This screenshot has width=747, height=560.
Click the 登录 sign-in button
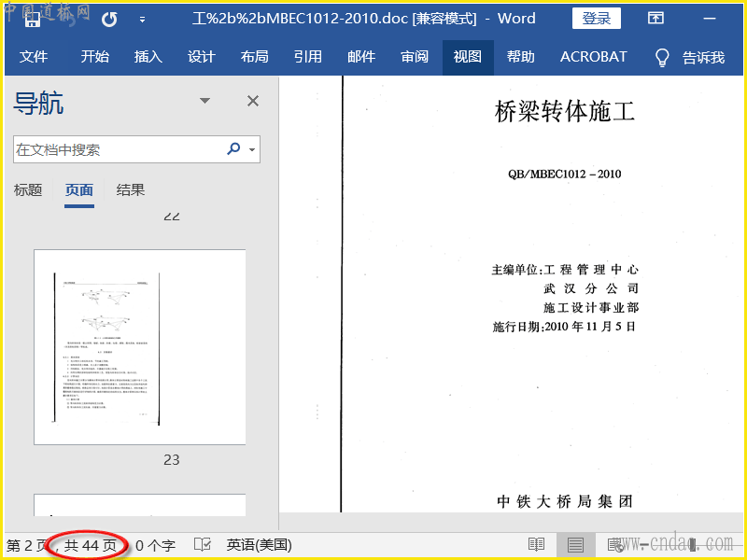[596, 19]
